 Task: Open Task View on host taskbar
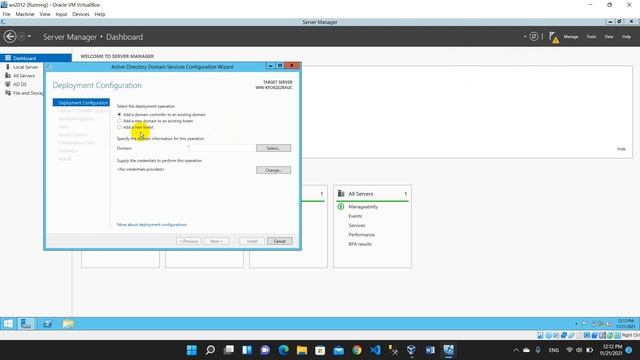coord(229,350)
